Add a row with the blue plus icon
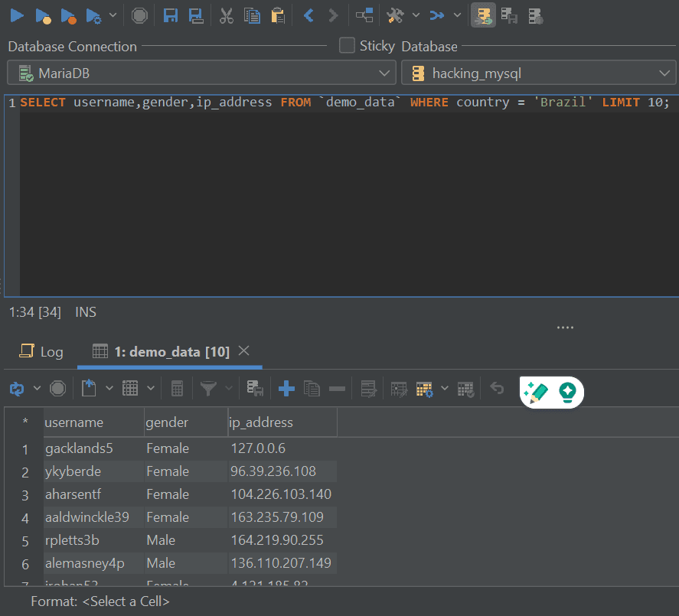The width and height of the screenshot is (679, 616). click(286, 389)
